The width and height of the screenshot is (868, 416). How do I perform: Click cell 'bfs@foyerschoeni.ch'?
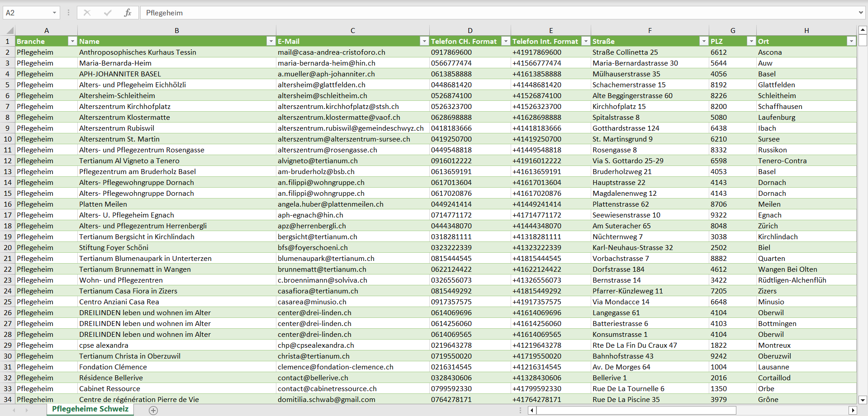click(353, 247)
